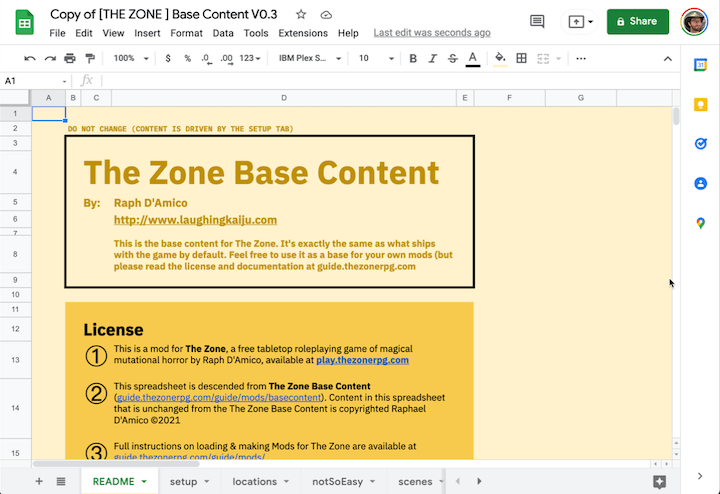Open the play.thezonerpg.com link
720x494 pixels.
362,360
